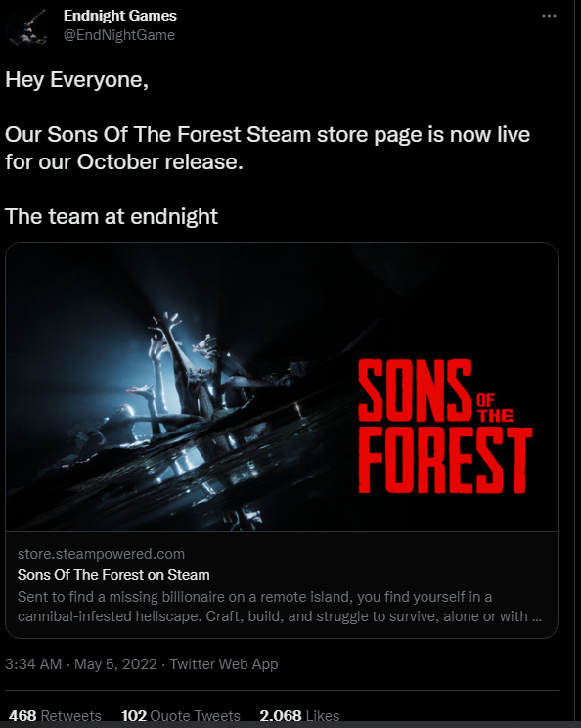View the 468 Retweets list
The width and height of the screenshot is (581, 728).
(55, 715)
